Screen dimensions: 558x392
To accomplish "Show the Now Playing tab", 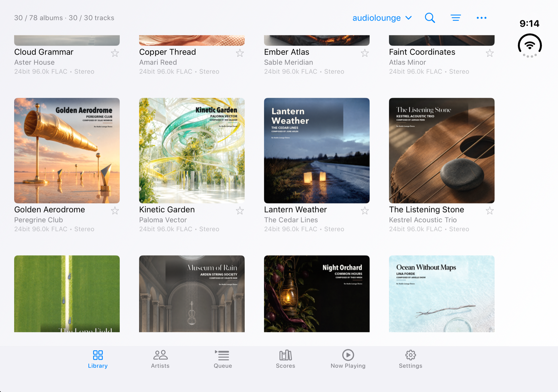I will tap(348, 359).
